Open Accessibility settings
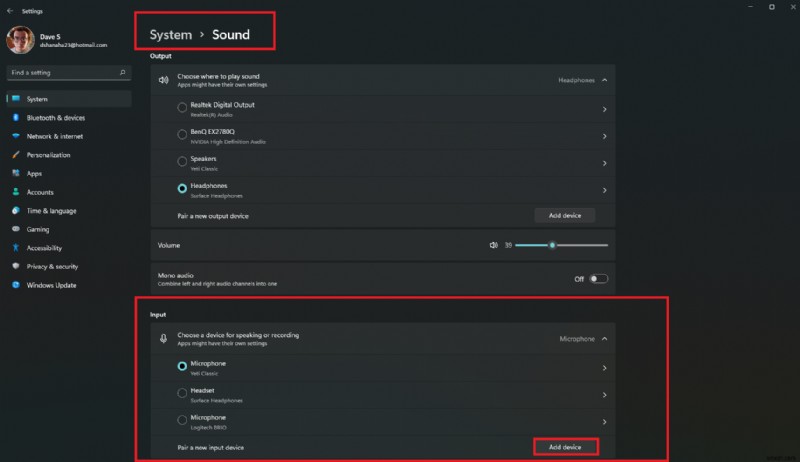800x462 pixels. [x=69, y=248]
